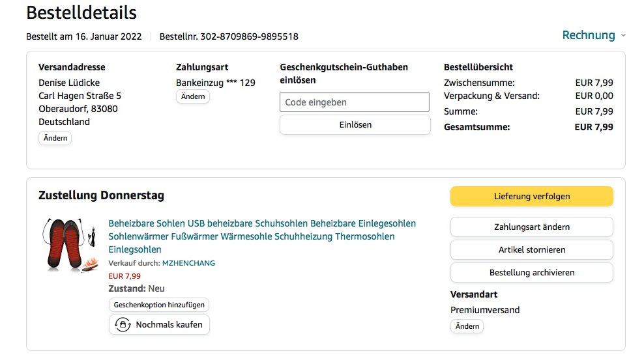Click Ändern under Zahlungsart Bankeinzug
Screen dimensions: 644x364
pyautogui.click(x=193, y=96)
